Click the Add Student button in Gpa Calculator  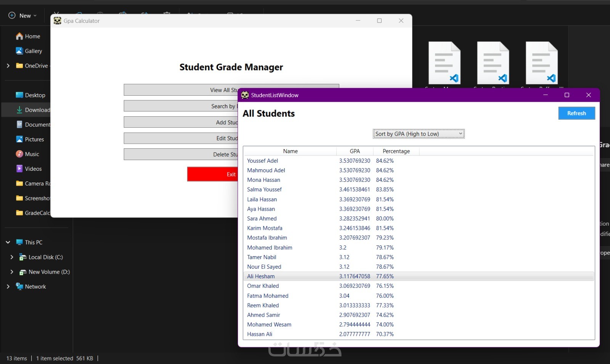point(181,122)
